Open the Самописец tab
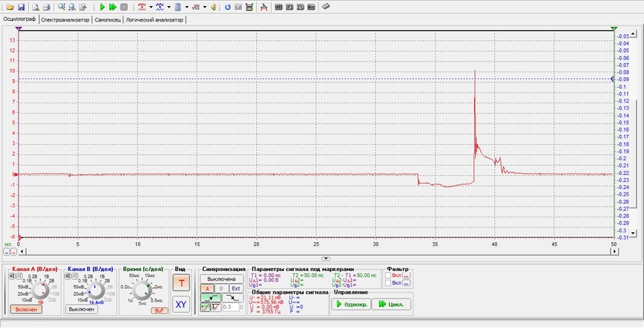Viewport: 644px width, 328px height. [107, 19]
